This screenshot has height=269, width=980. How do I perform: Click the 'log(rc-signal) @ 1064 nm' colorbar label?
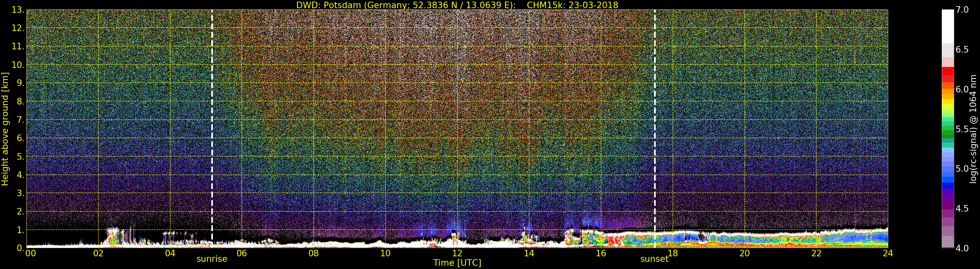(973, 129)
